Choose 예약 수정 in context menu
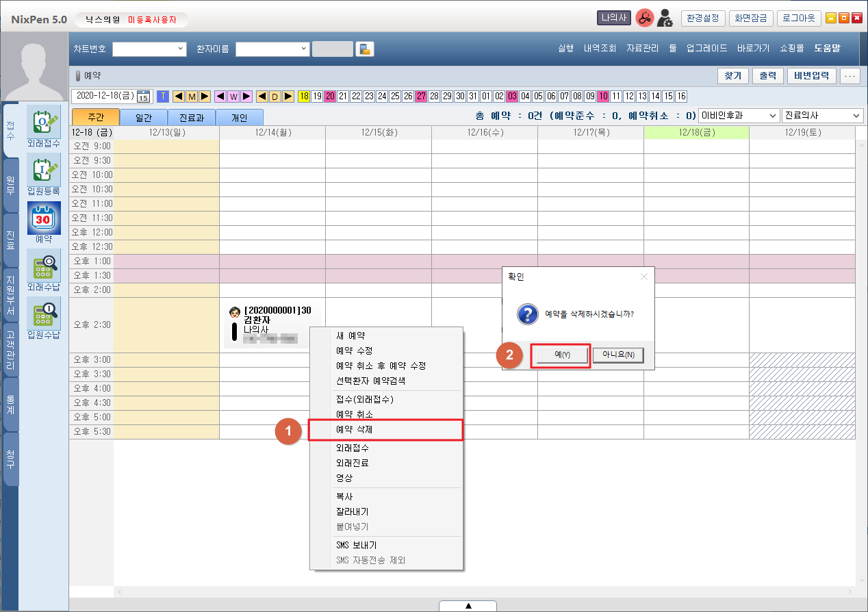The image size is (868, 612). click(354, 350)
